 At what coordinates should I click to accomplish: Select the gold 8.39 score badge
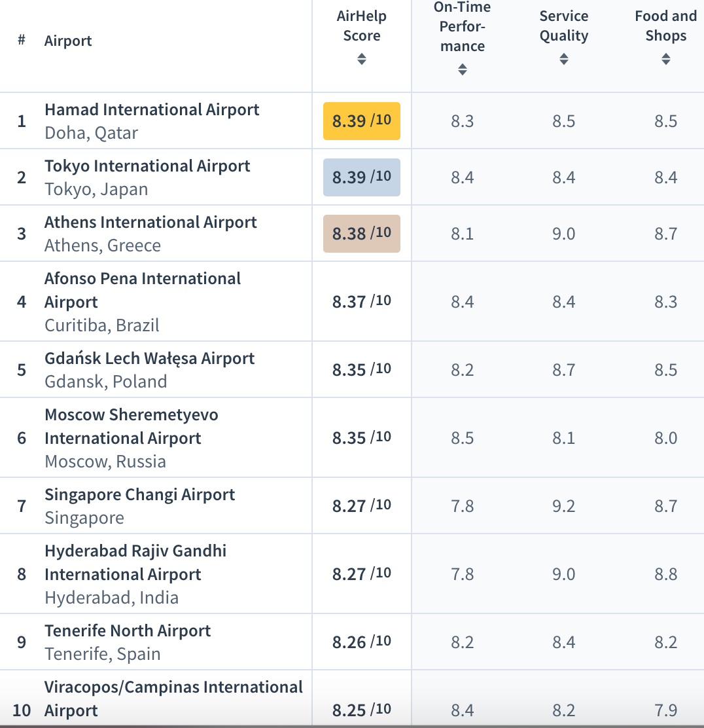tap(362, 121)
